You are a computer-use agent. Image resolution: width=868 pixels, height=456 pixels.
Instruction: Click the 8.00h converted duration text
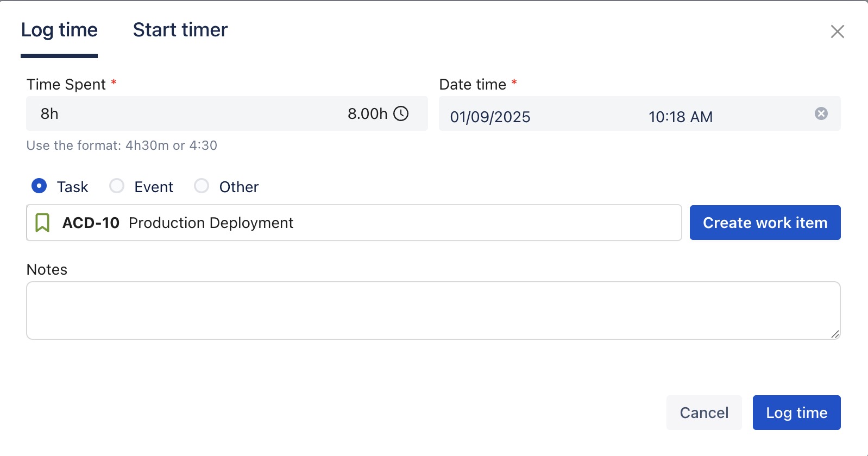click(x=367, y=113)
